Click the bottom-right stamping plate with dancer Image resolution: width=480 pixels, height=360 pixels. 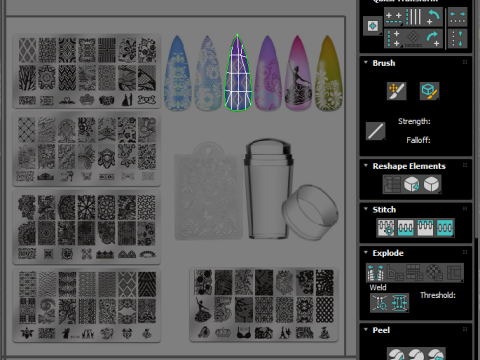click(264, 305)
